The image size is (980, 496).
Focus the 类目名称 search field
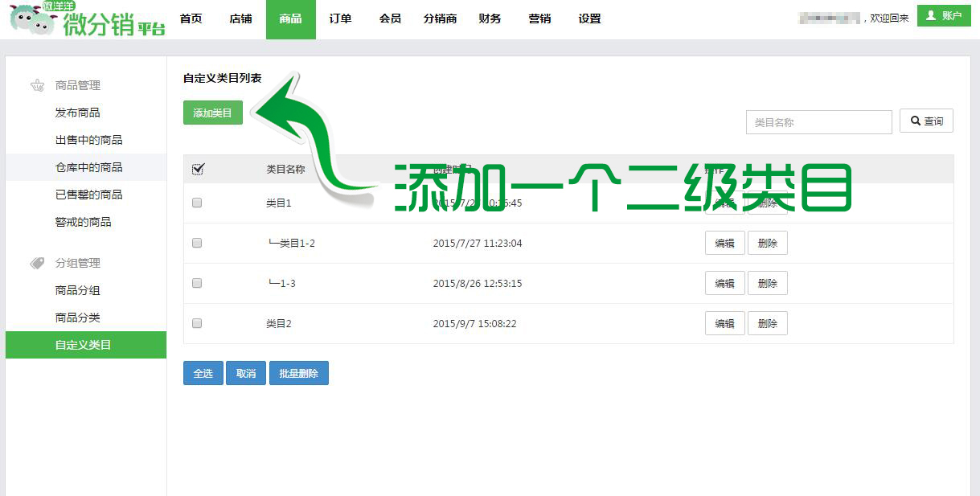818,122
